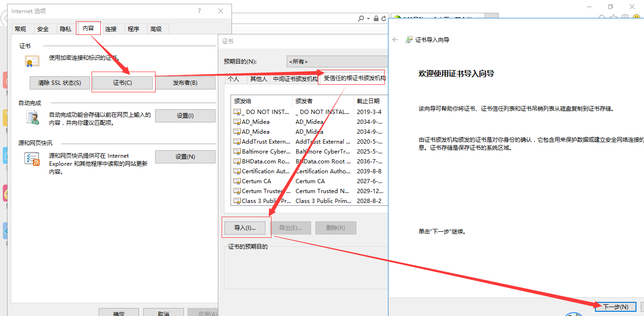
Task: Open the 中间证书颁发机构 tab
Action: [x=295, y=79]
